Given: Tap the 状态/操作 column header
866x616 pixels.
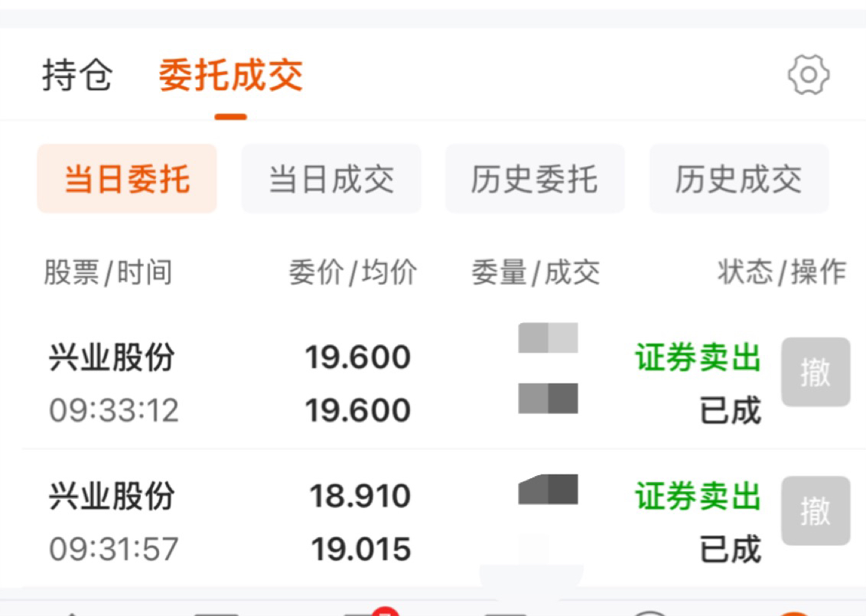Looking at the screenshot, I should 782,272.
